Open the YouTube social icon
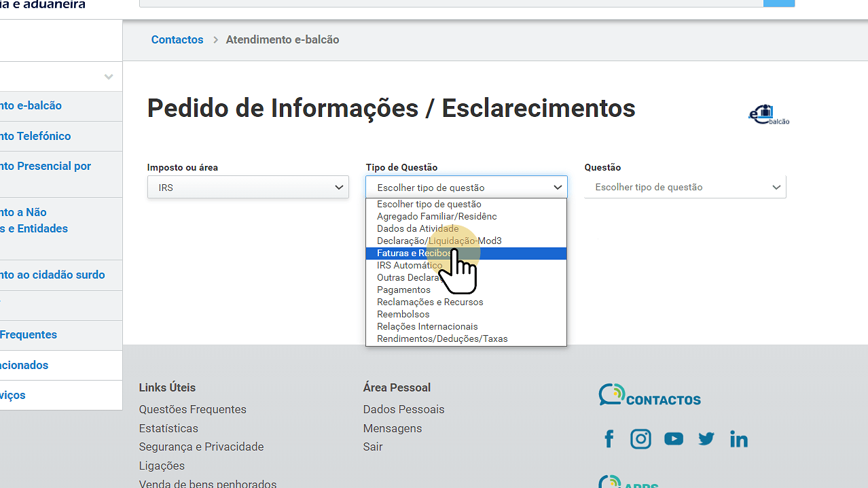This screenshot has width=868, height=488. coord(673,439)
